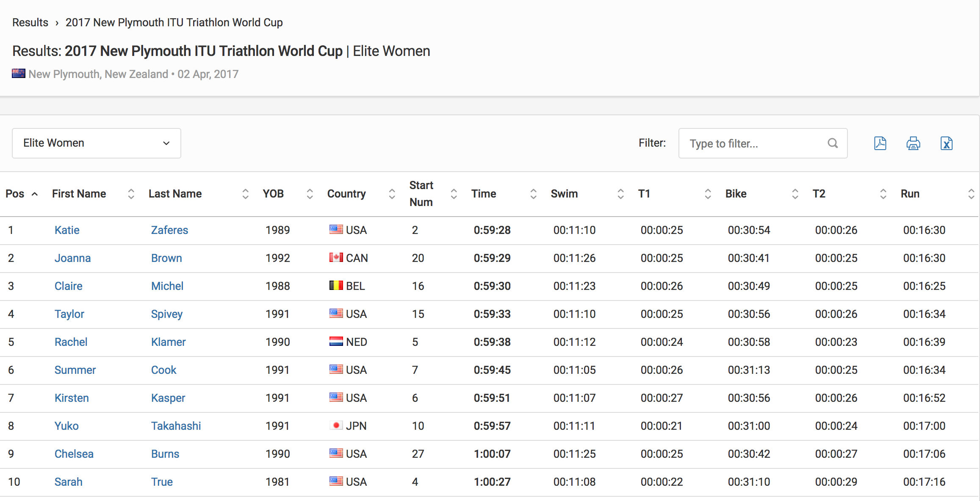Export results to Excel file

click(x=947, y=143)
